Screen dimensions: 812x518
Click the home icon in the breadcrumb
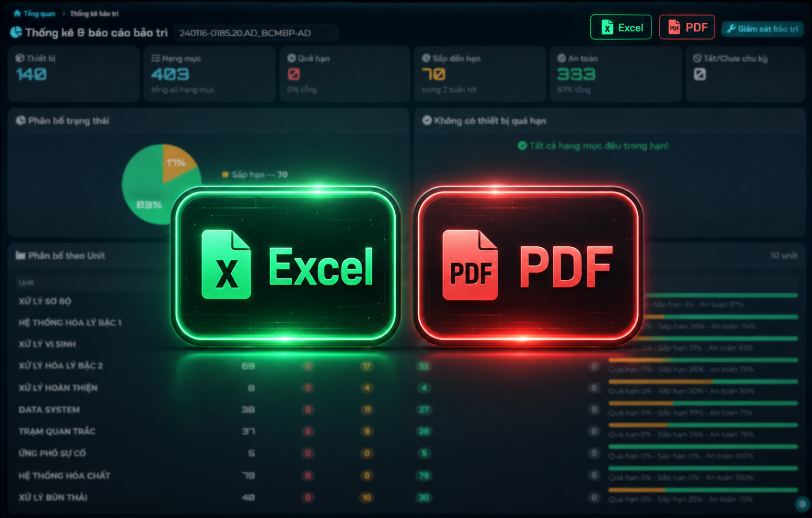(x=17, y=14)
